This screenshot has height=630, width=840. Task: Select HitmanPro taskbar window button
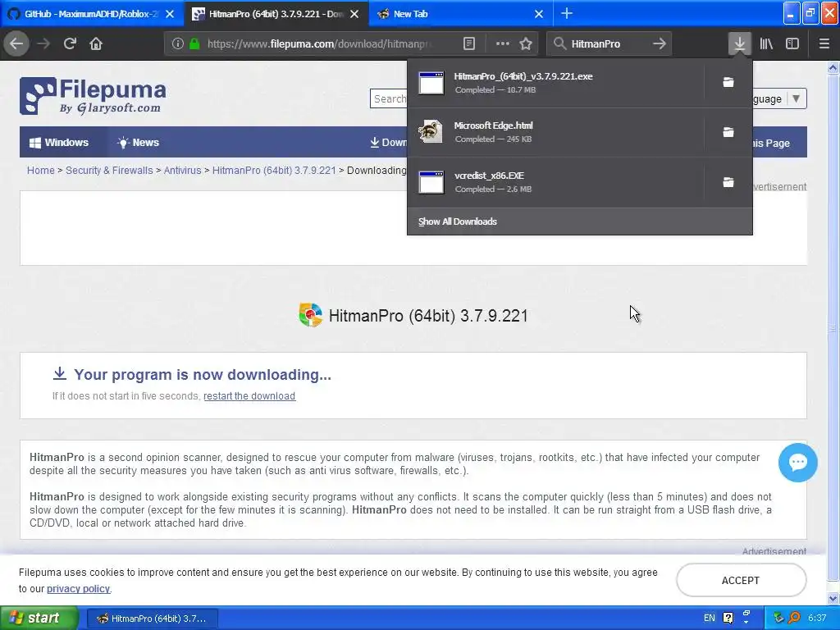(152, 619)
